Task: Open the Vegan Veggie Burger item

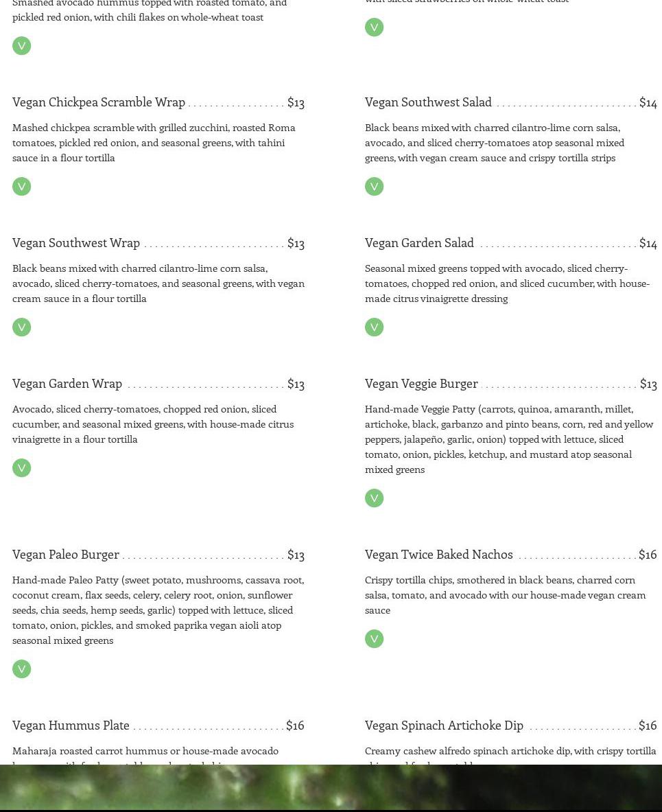Action: 421,383
